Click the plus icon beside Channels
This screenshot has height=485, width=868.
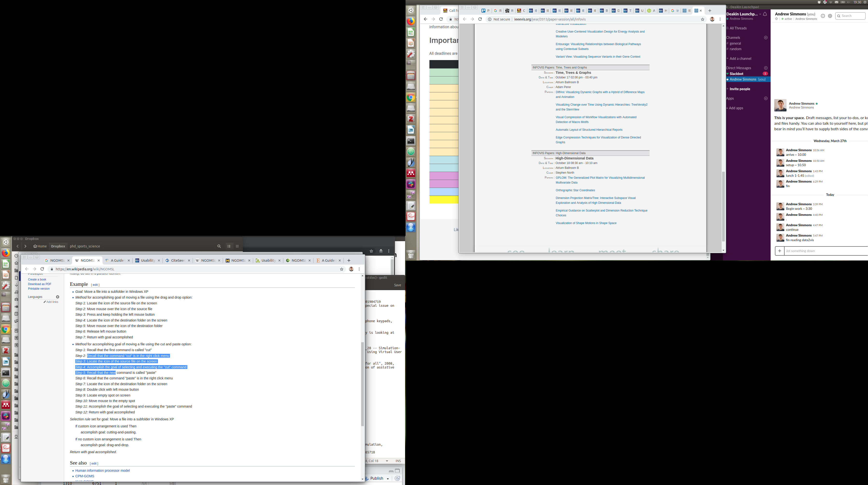[x=766, y=37]
